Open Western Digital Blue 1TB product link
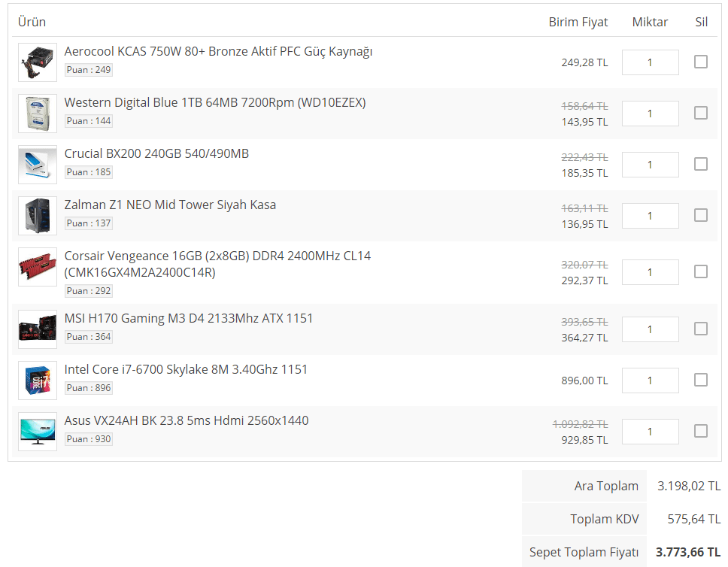Image resolution: width=728 pixels, height=567 pixels. coord(215,102)
